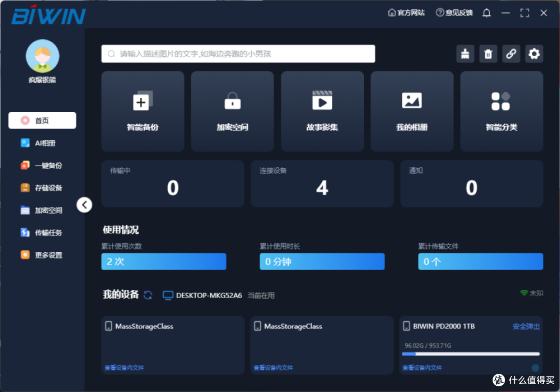Click the cleanup broom icon
The image size is (560, 392).
point(465,54)
